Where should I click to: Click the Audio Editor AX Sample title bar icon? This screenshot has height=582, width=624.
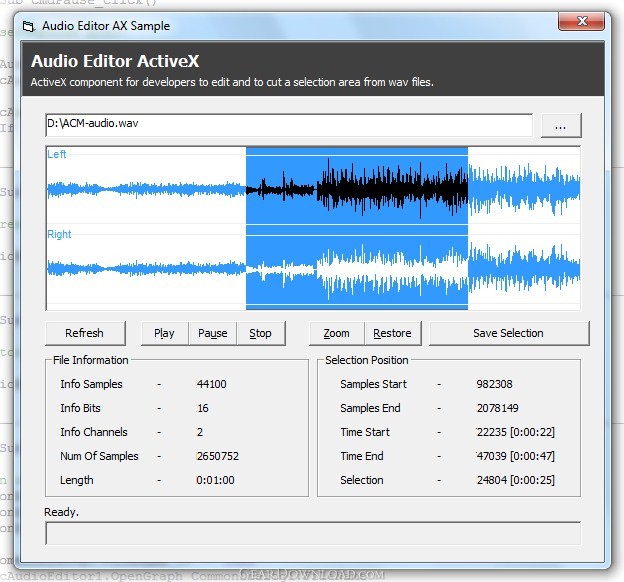29,26
